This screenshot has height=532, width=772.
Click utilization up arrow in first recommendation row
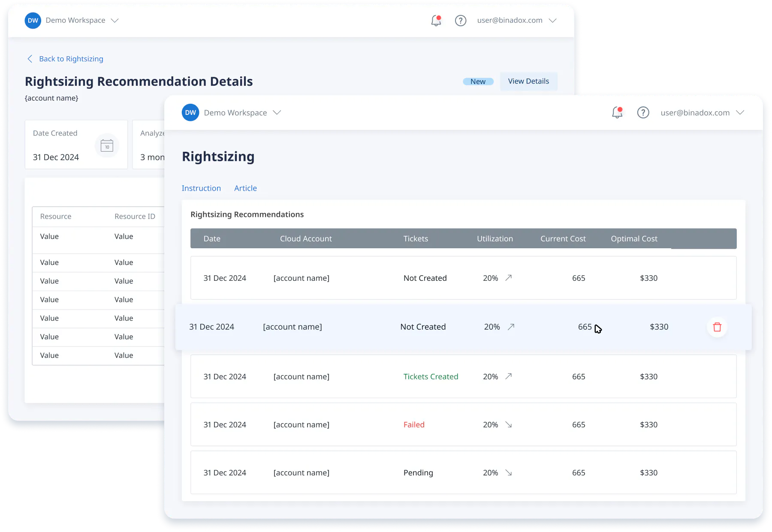(x=509, y=278)
